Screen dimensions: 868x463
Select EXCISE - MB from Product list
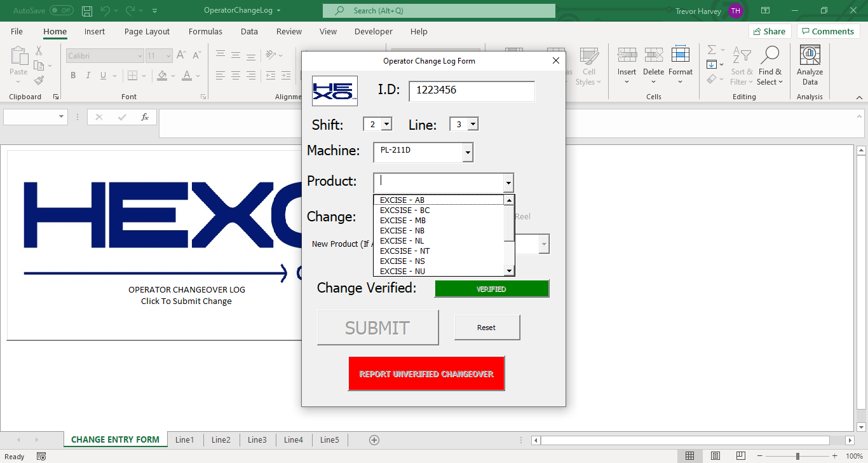pyautogui.click(x=438, y=221)
